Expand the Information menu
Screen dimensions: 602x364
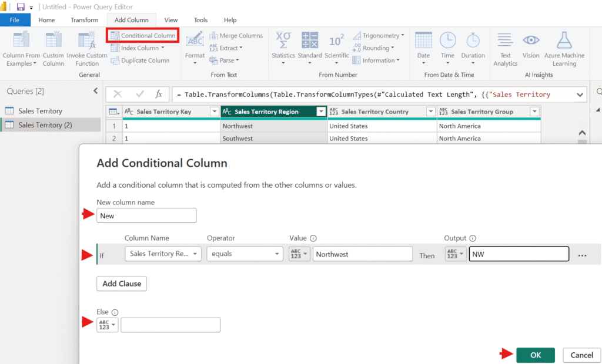pos(376,60)
